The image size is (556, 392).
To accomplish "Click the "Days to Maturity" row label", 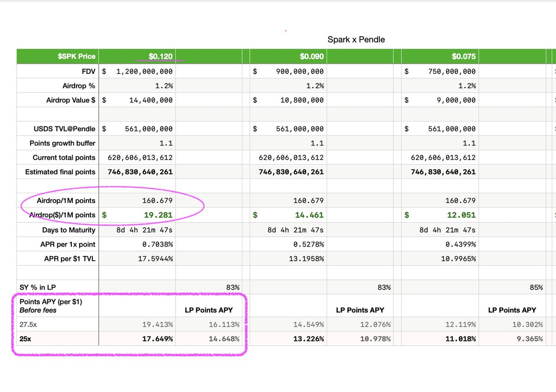I will [69, 230].
